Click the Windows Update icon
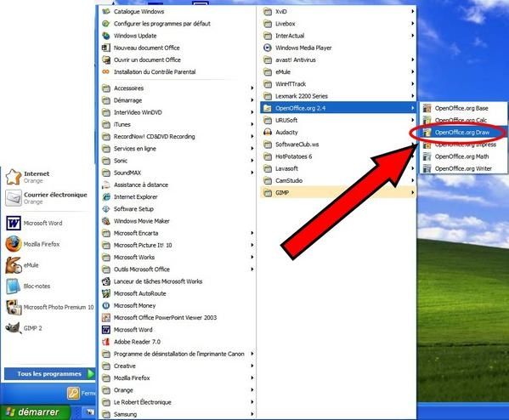509x420 pixels. [x=106, y=36]
